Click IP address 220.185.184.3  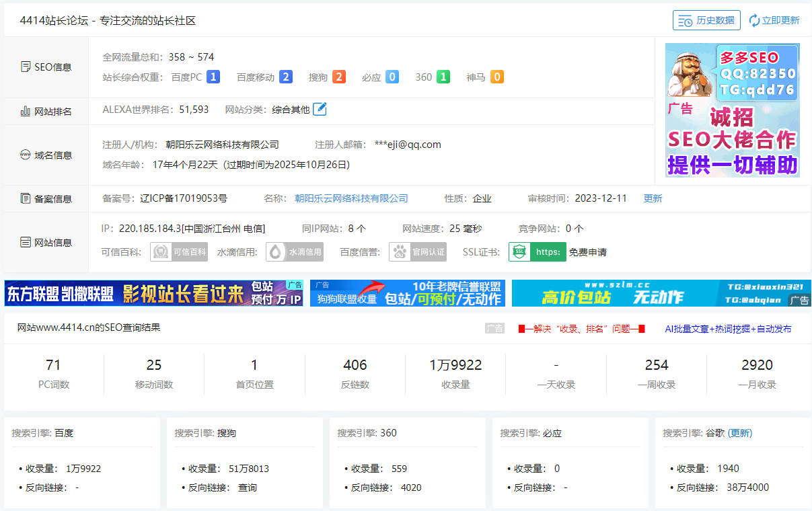149,229
